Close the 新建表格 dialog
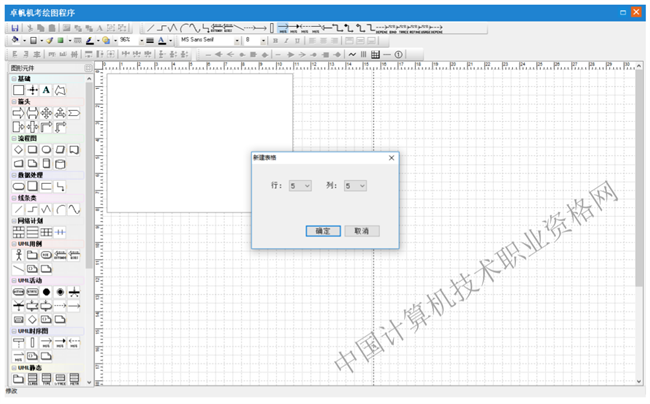This screenshot has height=404, width=650. (x=391, y=157)
